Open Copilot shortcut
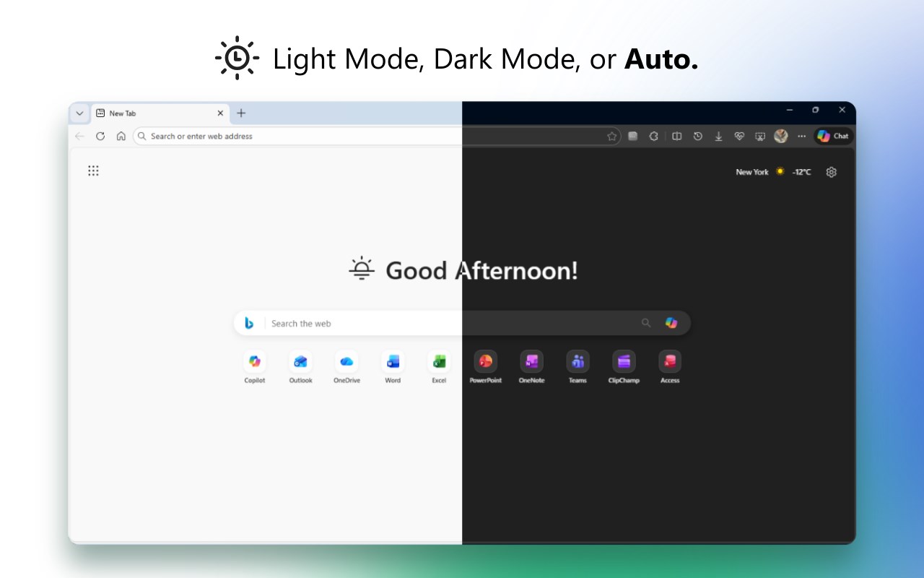Image resolution: width=924 pixels, height=578 pixels. pyautogui.click(x=255, y=367)
